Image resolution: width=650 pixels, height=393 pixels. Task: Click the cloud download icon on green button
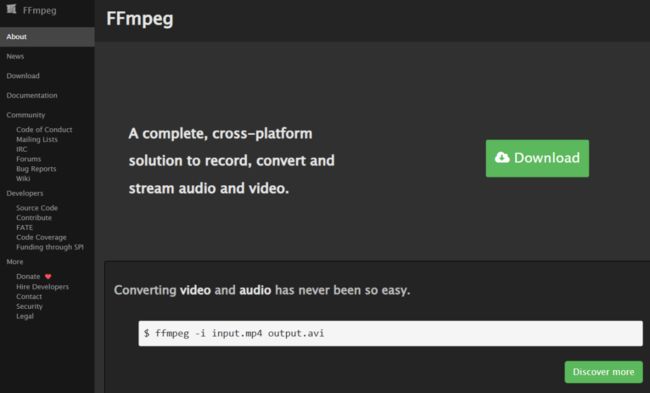pyautogui.click(x=502, y=158)
